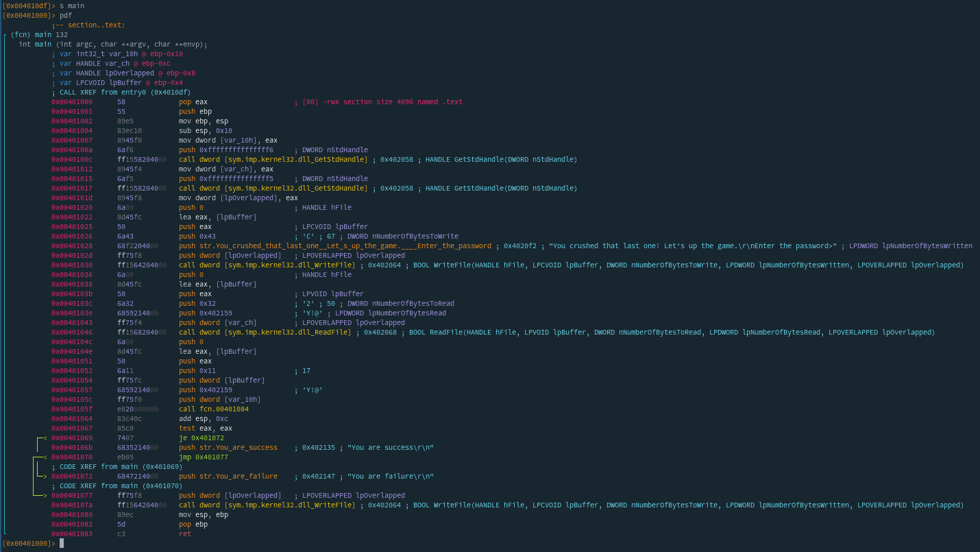Viewport: 980px width, 552px height.
Task: Select the 'int main (int argc, char **argv...' signature
Action: 113,44
